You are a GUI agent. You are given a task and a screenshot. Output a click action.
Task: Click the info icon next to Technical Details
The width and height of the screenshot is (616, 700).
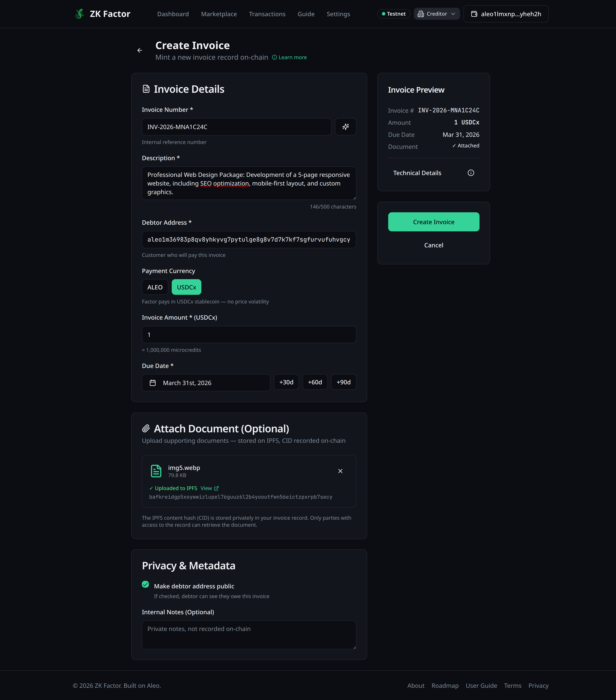(471, 173)
